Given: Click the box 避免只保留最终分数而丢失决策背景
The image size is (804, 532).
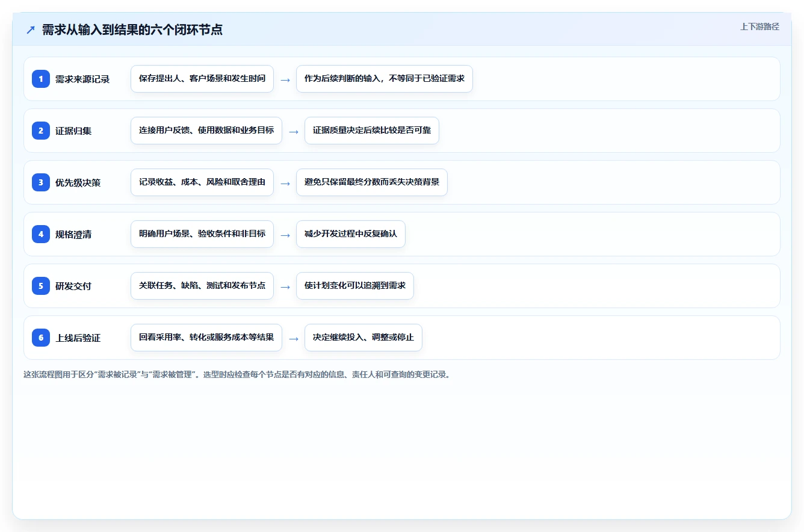Looking at the screenshot, I should coord(372,182).
